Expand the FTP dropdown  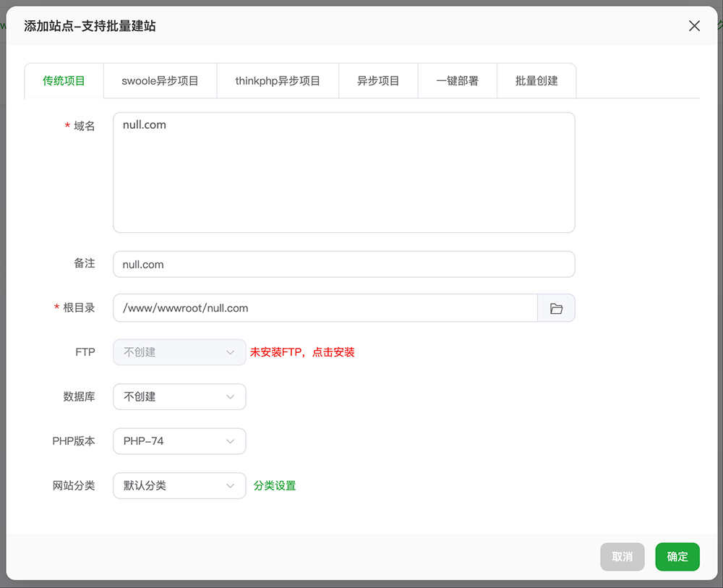coord(179,352)
